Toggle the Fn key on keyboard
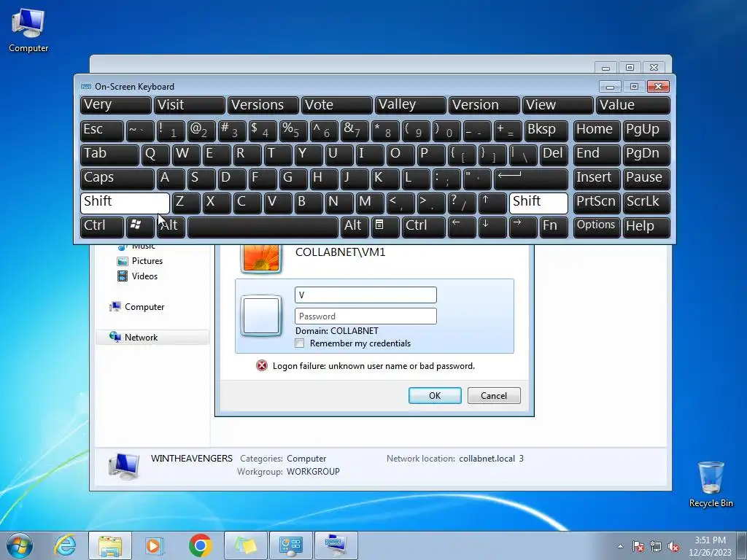Screen dimensions: 747x560 pos(554,226)
